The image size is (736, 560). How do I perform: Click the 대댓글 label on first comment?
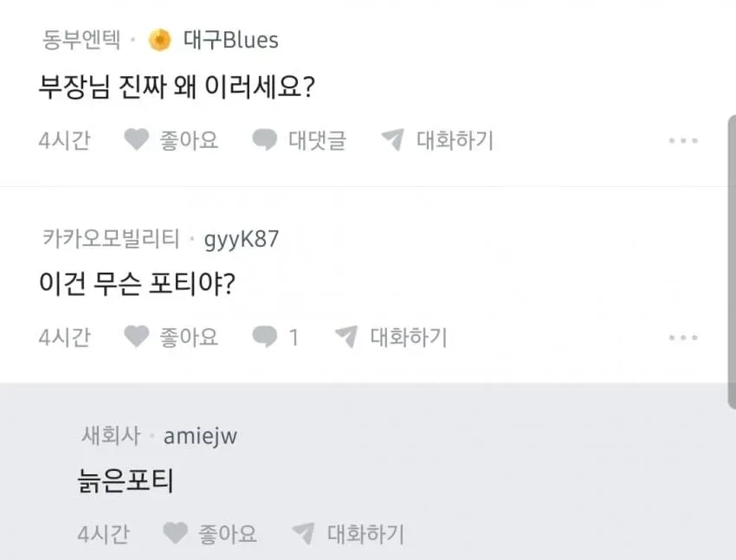pos(317,140)
